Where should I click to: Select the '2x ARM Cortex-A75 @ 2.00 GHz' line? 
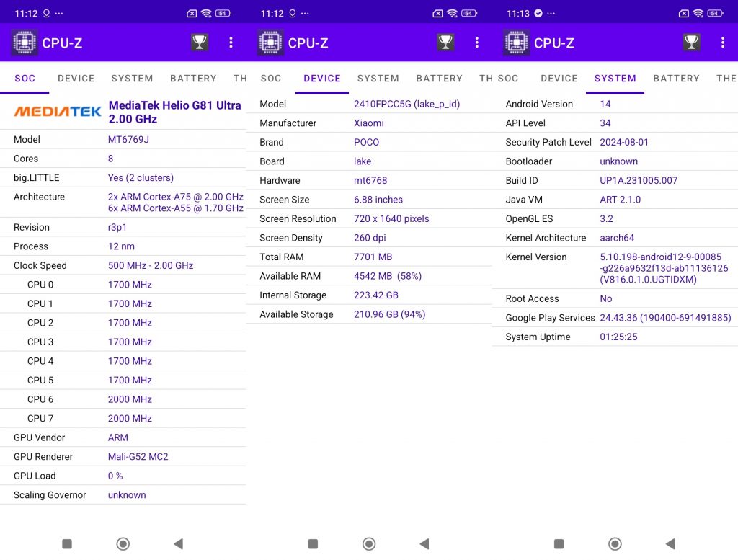[x=176, y=197]
